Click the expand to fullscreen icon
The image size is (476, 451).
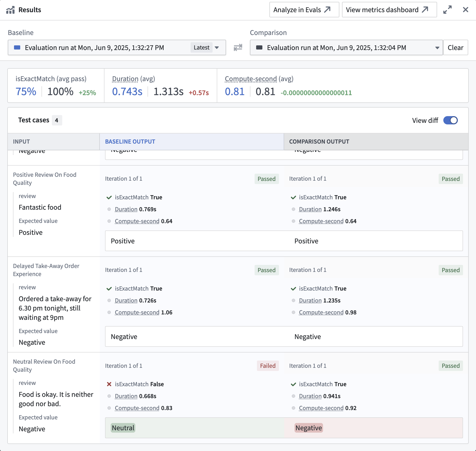(447, 10)
